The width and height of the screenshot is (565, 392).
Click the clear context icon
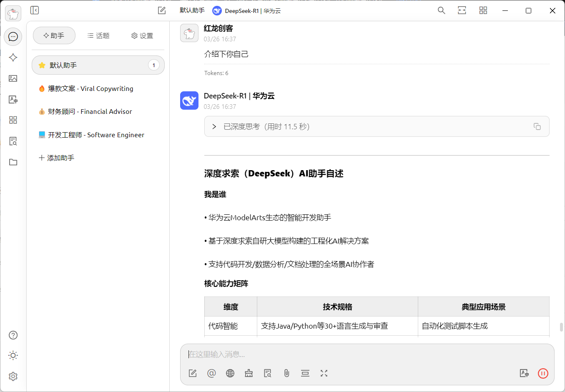[x=305, y=373]
